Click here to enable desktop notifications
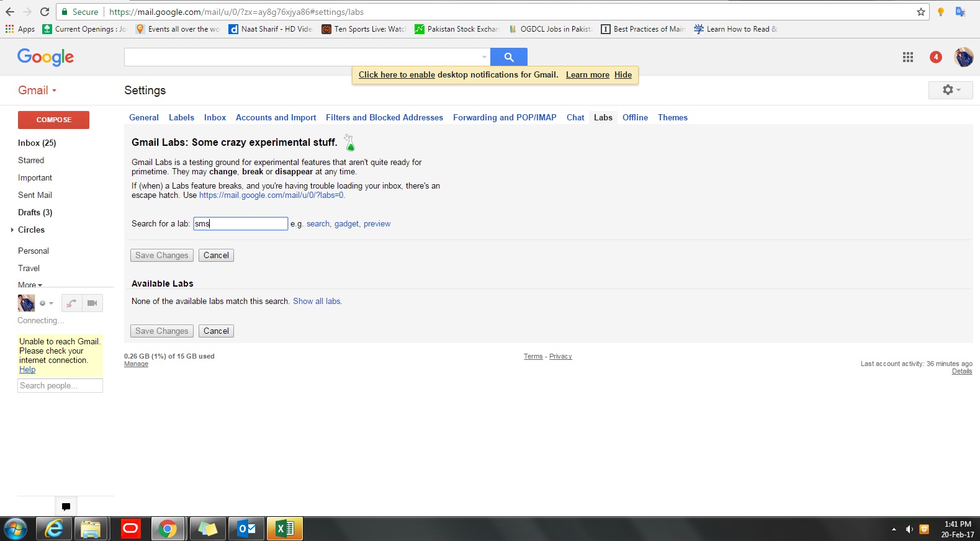Viewport: 980px width, 541px height. pyautogui.click(x=397, y=75)
